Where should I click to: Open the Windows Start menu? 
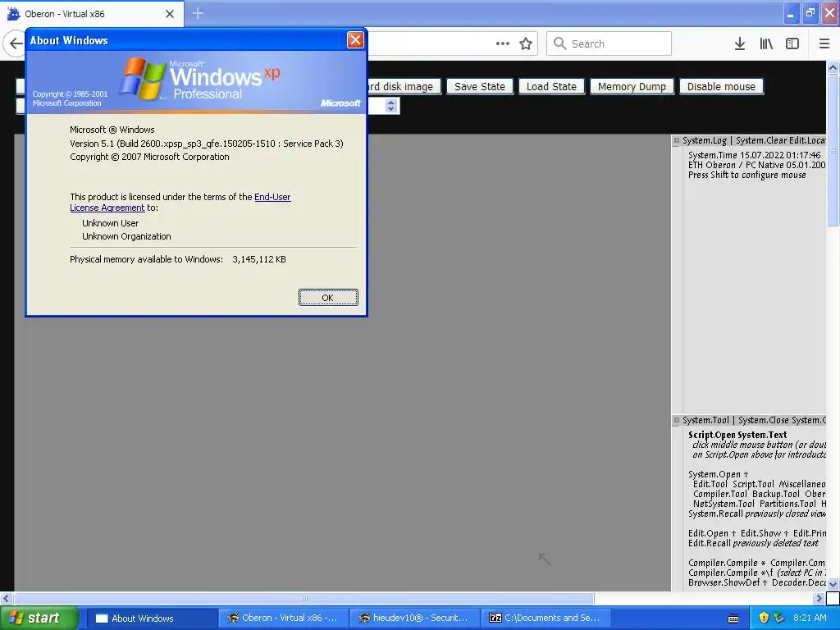point(39,618)
